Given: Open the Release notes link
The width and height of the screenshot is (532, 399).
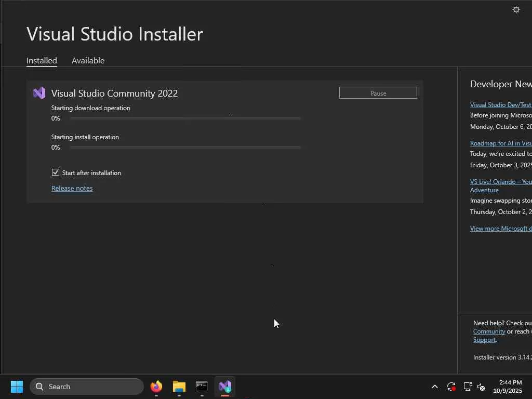Looking at the screenshot, I should coord(72,188).
